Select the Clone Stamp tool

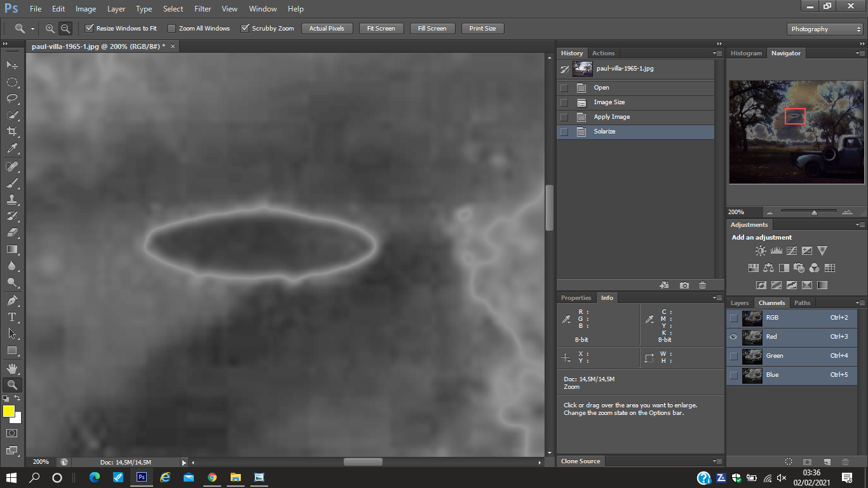[12, 200]
